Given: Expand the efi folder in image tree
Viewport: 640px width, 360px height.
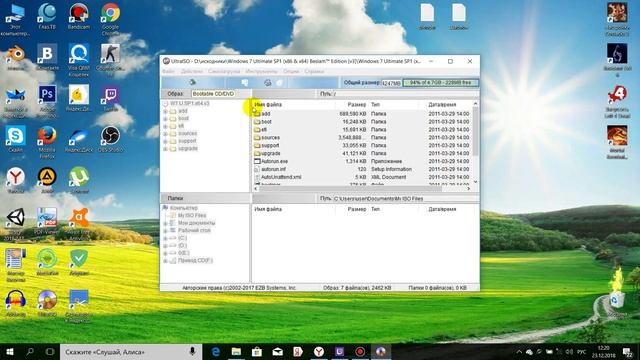Looking at the screenshot, I should (x=165, y=126).
